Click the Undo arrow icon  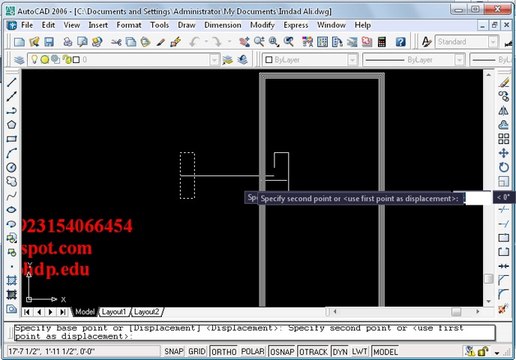(x=194, y=42)
